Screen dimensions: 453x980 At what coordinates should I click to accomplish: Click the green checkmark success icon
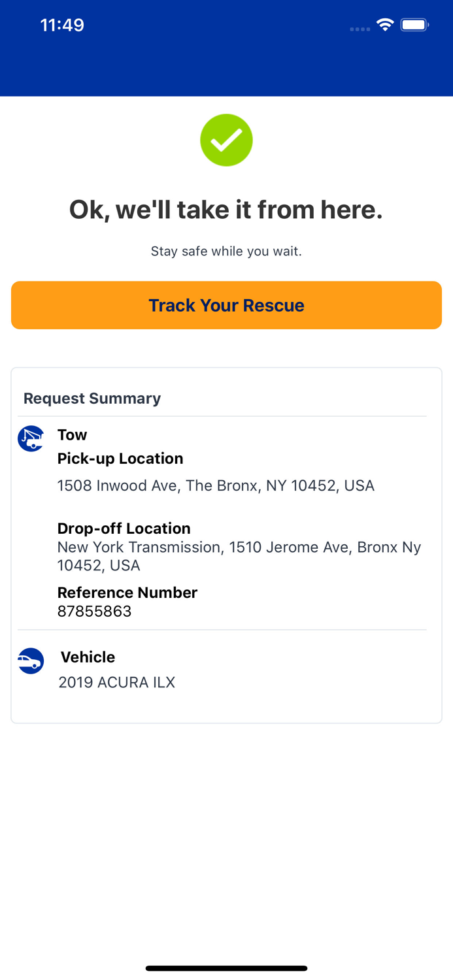226,140
